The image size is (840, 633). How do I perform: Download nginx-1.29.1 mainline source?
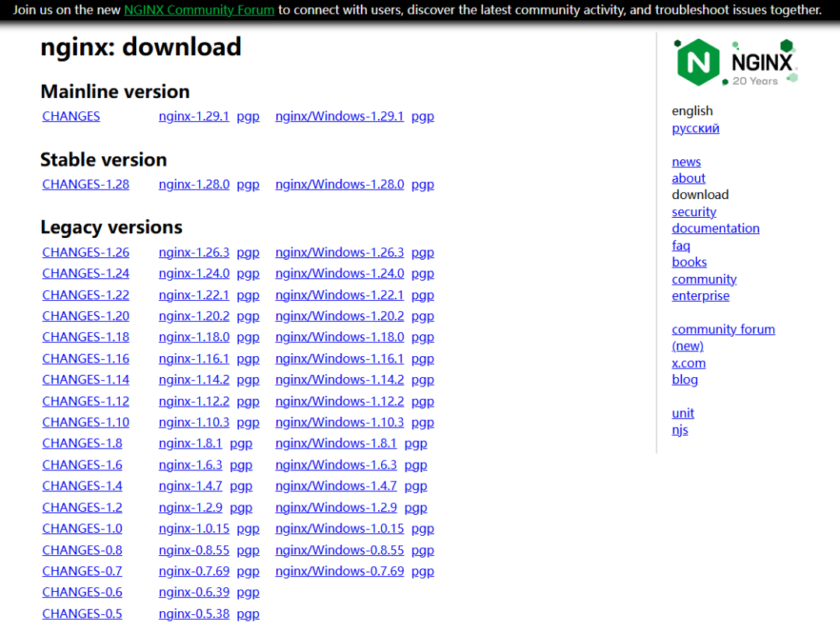point(194,115)
